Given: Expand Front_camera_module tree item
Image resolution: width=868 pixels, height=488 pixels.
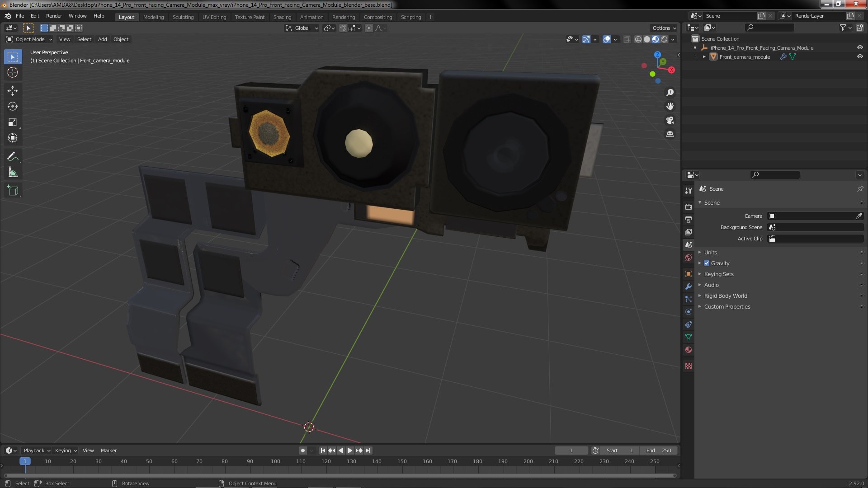Looking at the screenshot, I should click(704, 57).
